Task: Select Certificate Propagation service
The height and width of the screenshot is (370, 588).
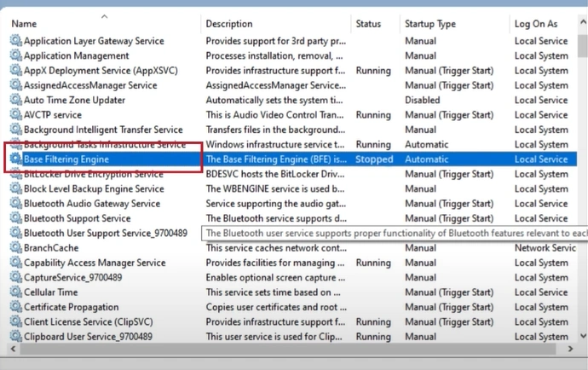Action: pos(72,307)
